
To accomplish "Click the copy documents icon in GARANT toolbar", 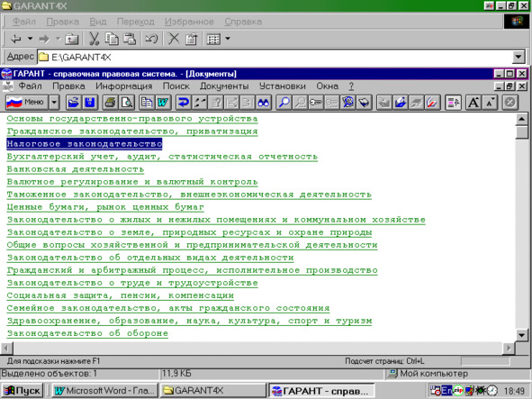I will [147, 102].
